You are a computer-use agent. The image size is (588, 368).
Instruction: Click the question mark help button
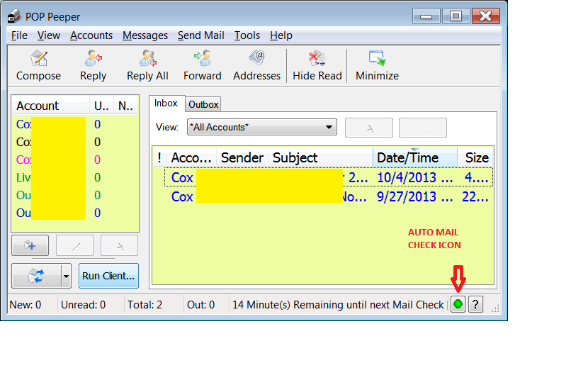475,304
